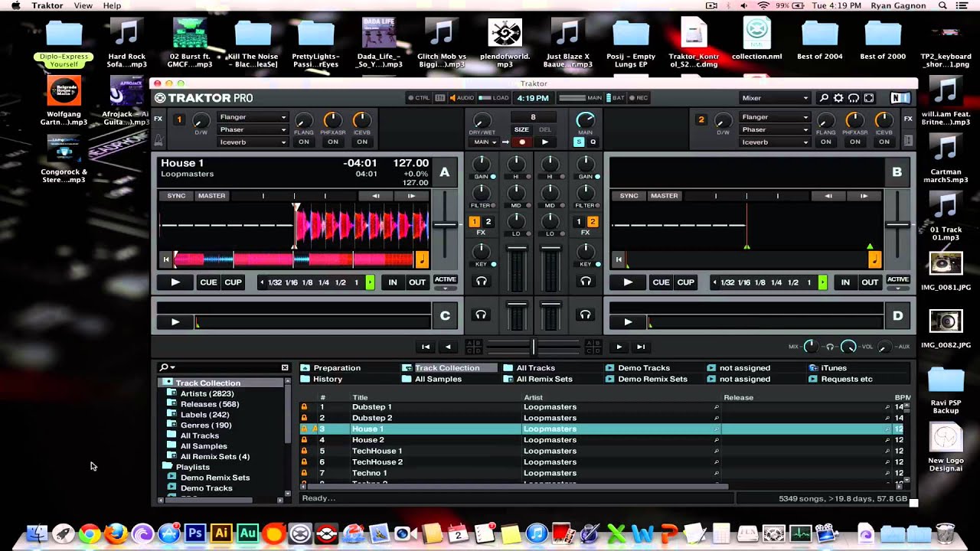Toggle FX unit 1 FLANG ON button
Viewport: 980px width, 551px height.
(x=304, y=142)
